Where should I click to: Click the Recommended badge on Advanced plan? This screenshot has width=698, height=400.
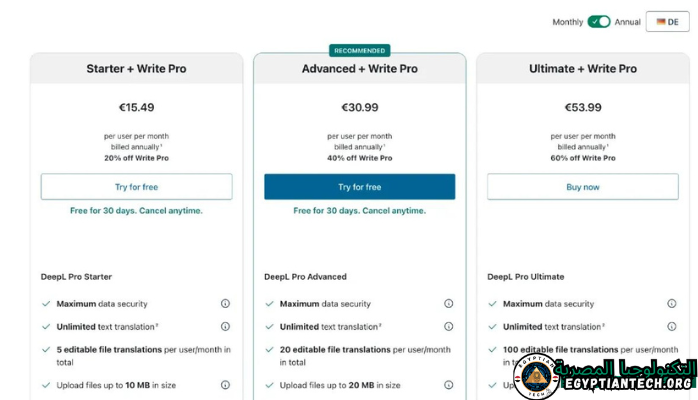pyautogui.click(x=359, y=50)
